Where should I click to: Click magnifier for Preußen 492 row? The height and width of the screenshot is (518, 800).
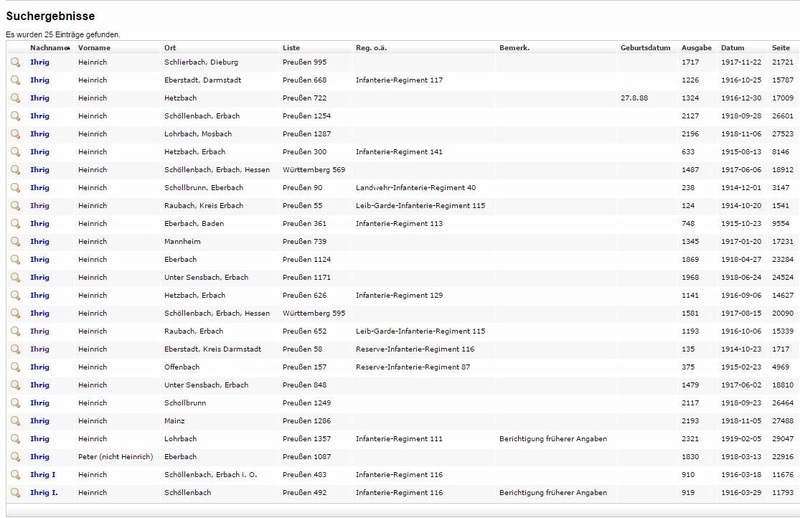pyautogui.click(x=15, y=492)
